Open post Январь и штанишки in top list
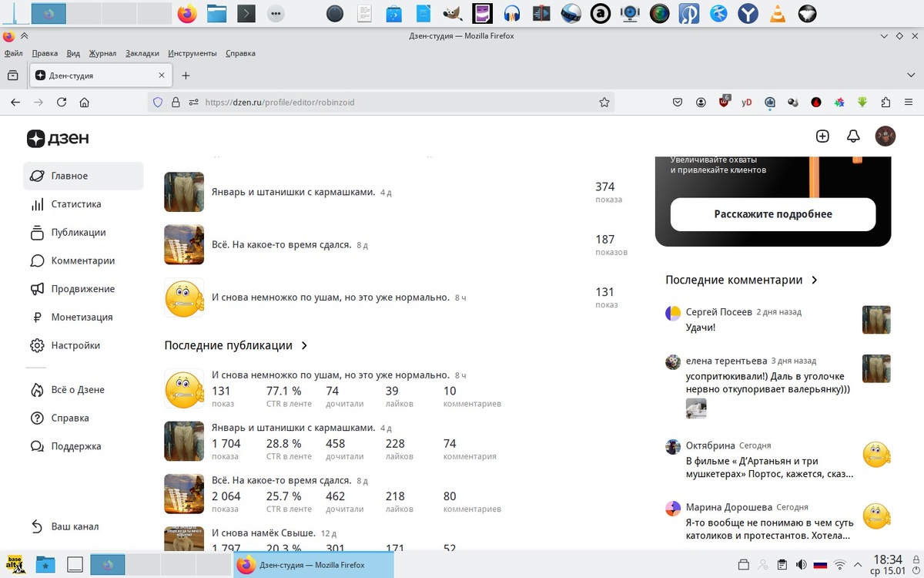 click(293, 192)
